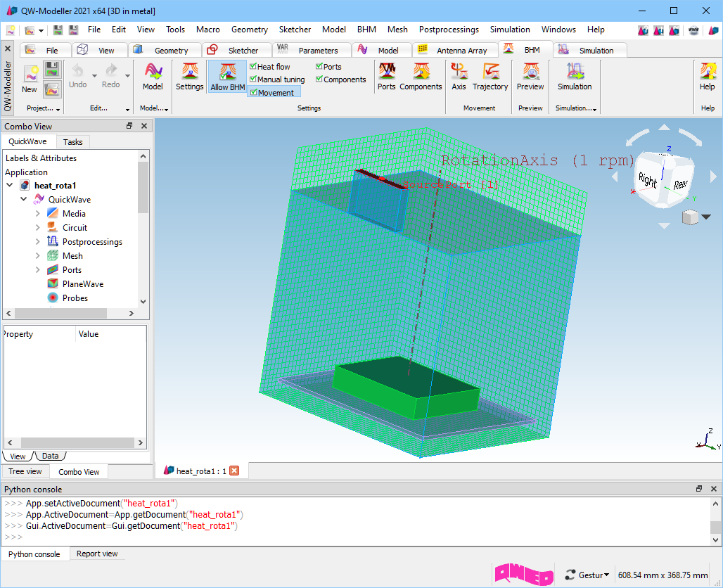Screen dimensions: 723x588
Task: Click the Redo arrow icon
Action: (x=110, y=70)
